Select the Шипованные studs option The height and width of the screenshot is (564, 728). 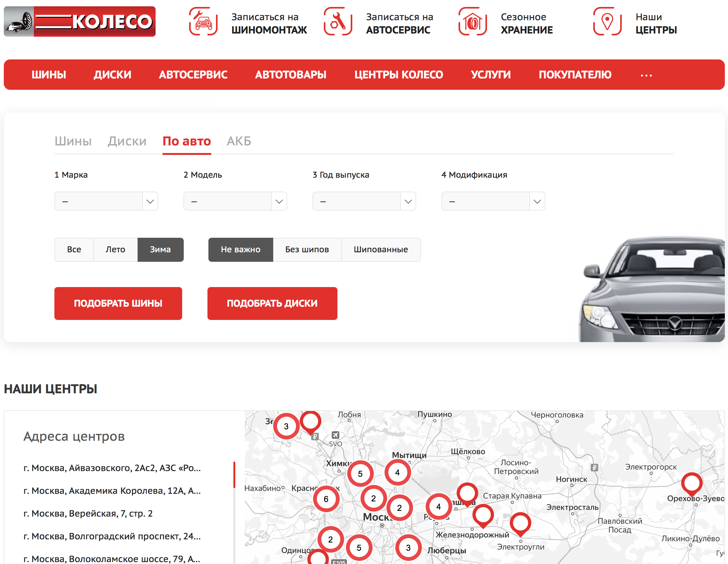380,249
